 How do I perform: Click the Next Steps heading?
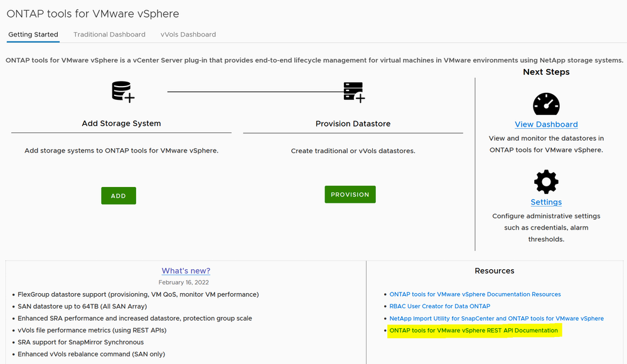coord(546,72)
